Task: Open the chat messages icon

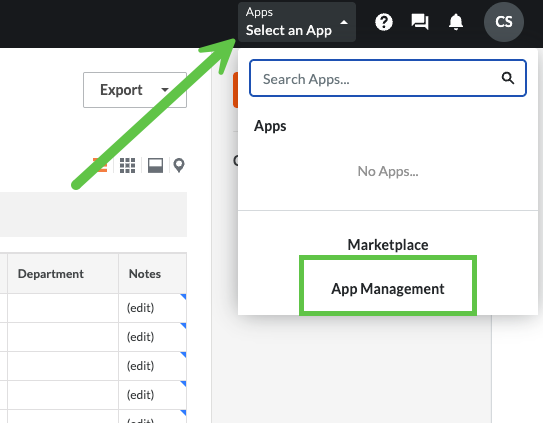Action: click(x=420, y=22)
